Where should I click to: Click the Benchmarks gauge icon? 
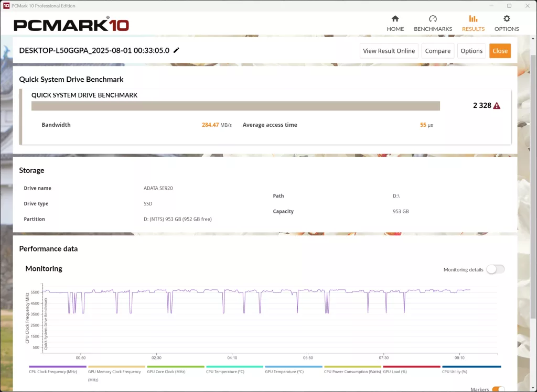click(433, 18)
